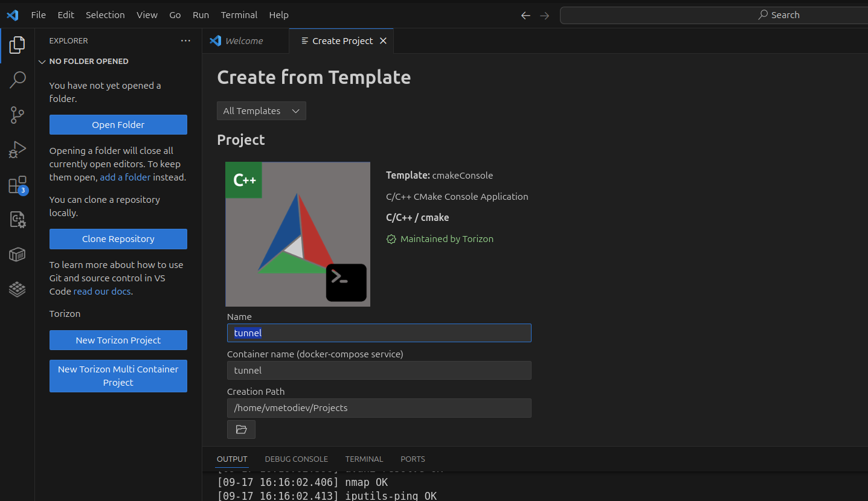Open the Explorer view in activity bar
This screenshot has width=868, height=501.
click(17, 45)
